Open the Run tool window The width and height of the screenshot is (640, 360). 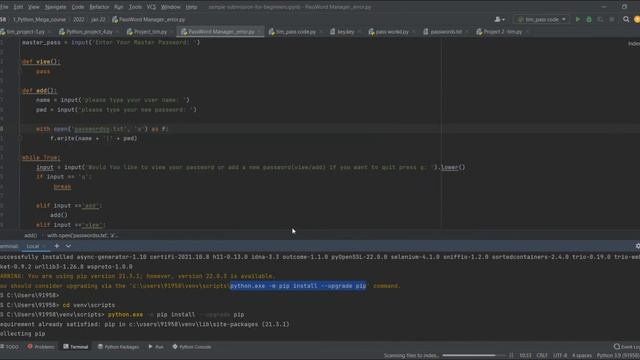point(156,347)
